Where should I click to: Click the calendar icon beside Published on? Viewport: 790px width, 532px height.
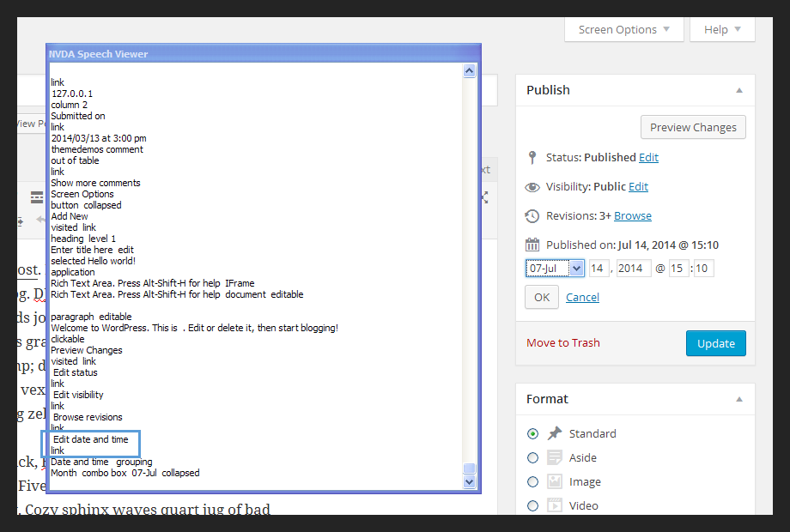pyautogui.click(x=532, y=245)
